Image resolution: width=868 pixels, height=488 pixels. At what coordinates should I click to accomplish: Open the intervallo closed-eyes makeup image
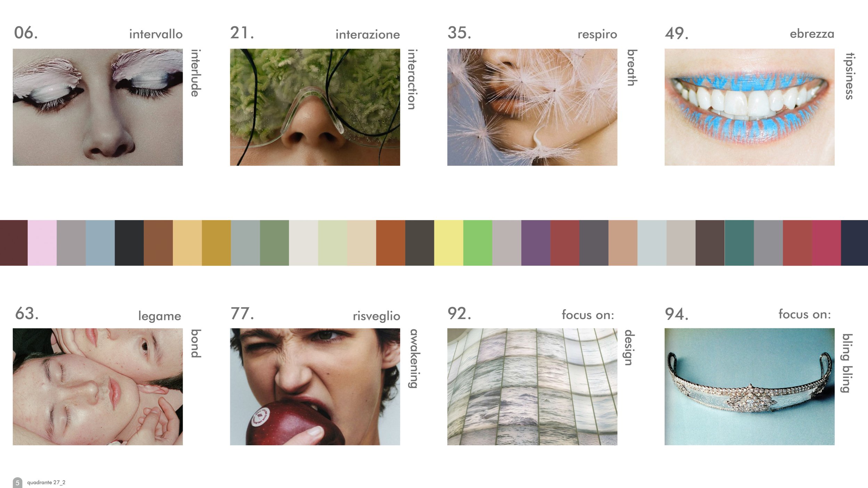[98, 107]
